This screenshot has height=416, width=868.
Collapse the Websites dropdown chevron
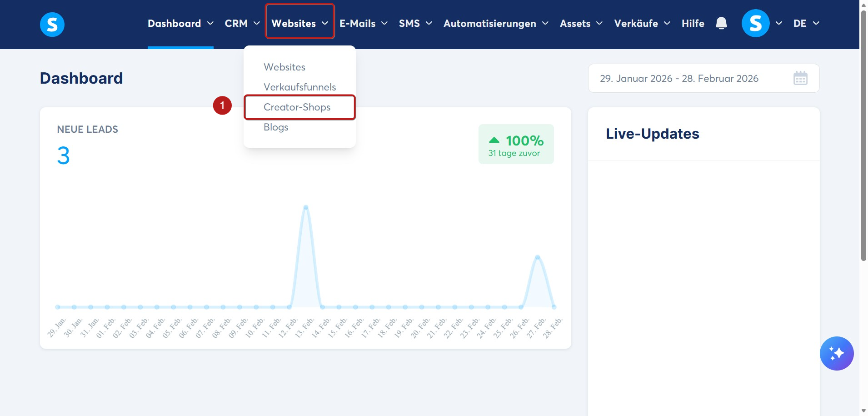[x=325, y=23]
